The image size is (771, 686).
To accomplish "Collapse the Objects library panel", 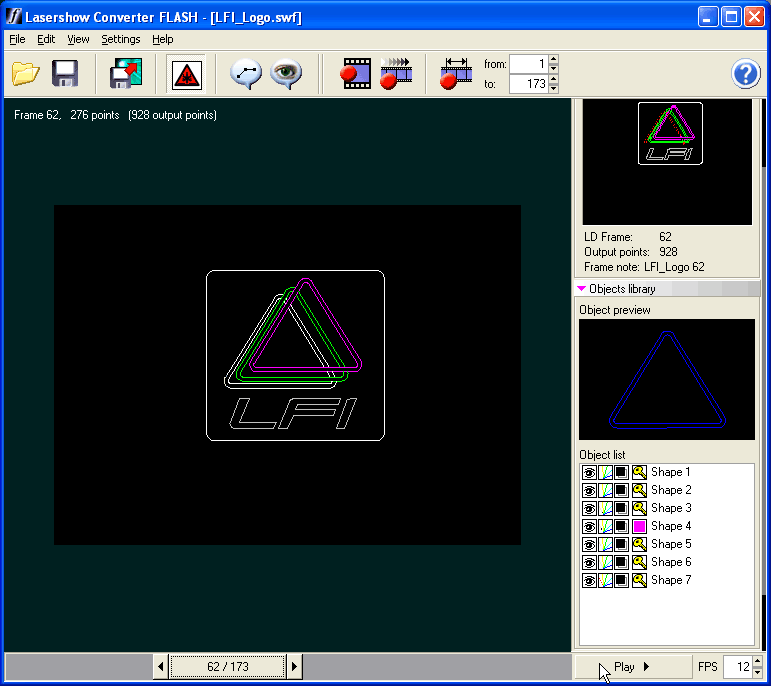I will pos(582,289).
